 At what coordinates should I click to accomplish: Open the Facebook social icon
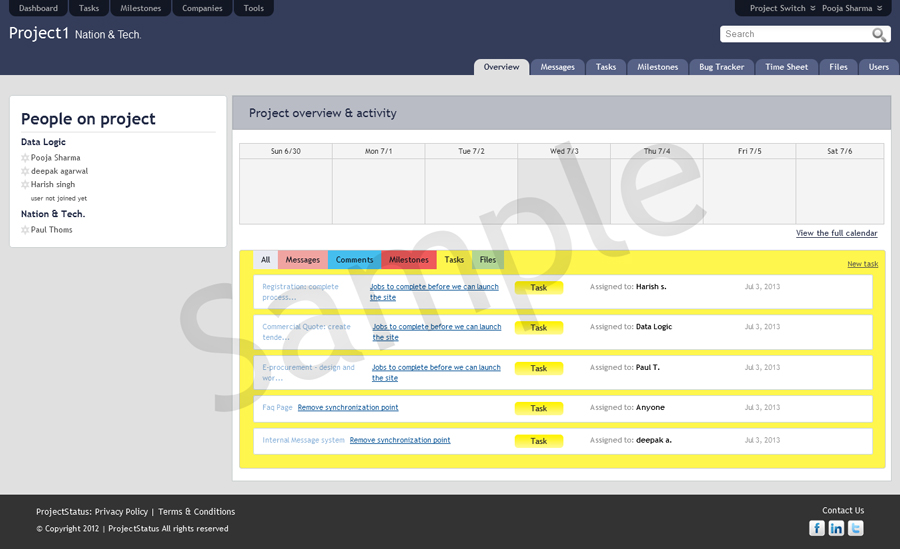click(817, 528)
